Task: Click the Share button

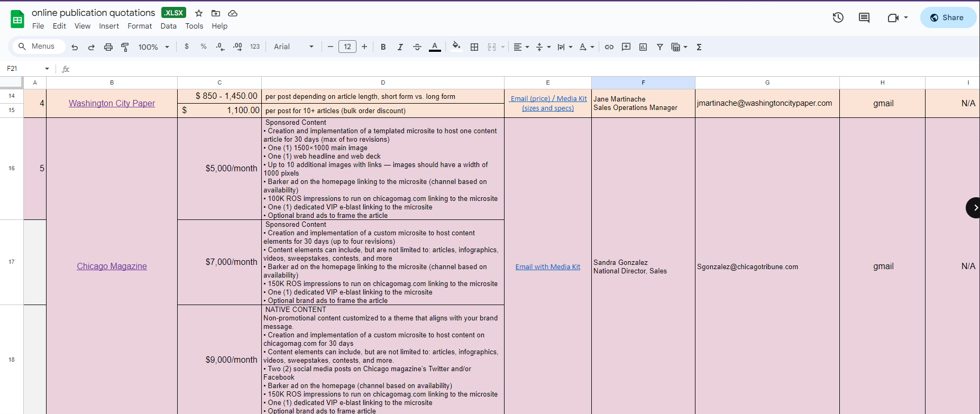Action: (948, 17)
